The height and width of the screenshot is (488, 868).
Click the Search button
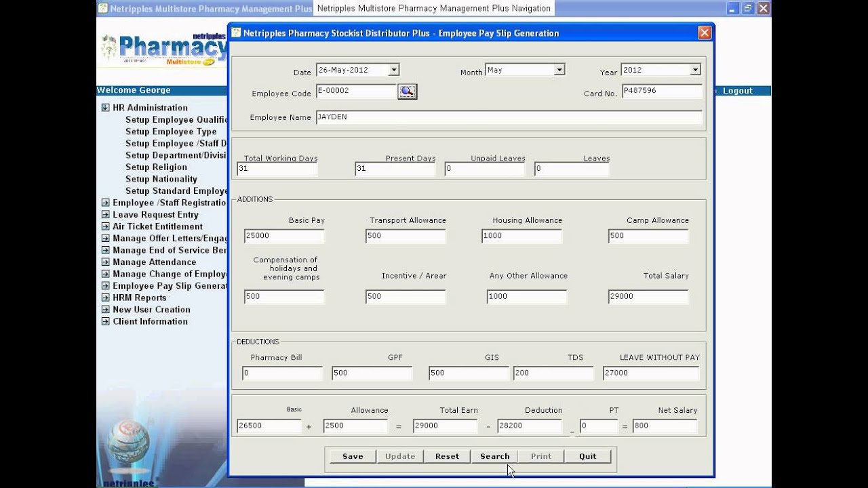coord(495,456)
